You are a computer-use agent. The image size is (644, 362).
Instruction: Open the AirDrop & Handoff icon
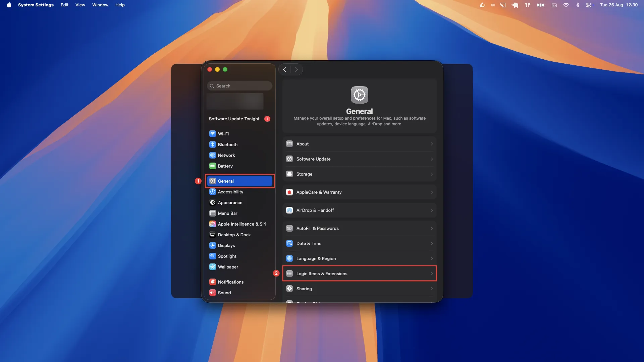[289, 210]
